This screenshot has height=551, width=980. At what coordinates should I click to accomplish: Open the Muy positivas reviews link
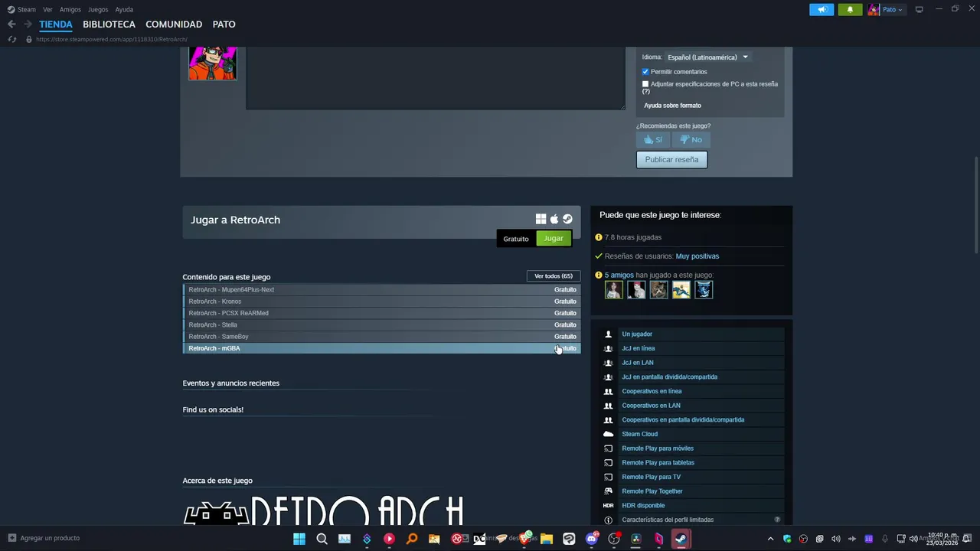(x=697, y=256)
